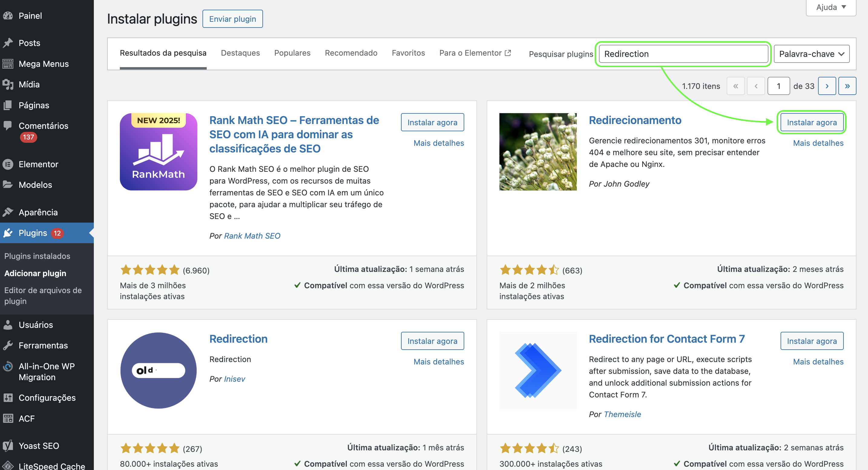This screenshot has width=868, height=470.
Task: Click the LiteSpeed Cache icon
Action: (x=8, y=466)
